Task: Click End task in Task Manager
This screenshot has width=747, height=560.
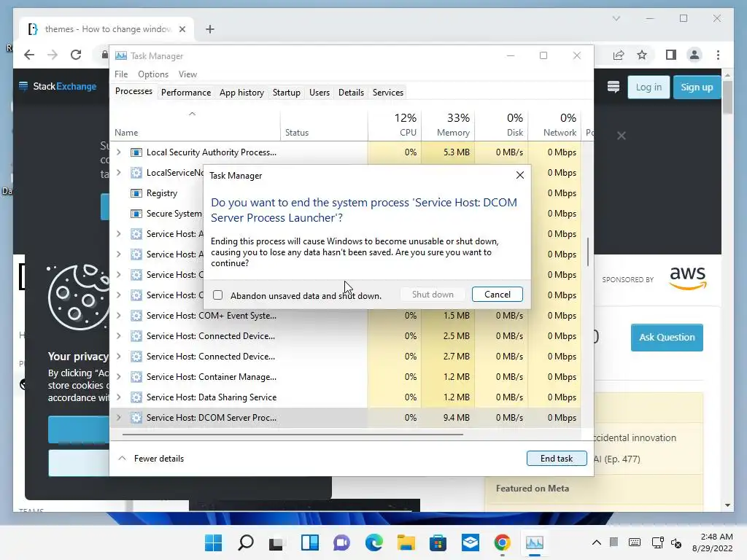Action: pos(557,458)
